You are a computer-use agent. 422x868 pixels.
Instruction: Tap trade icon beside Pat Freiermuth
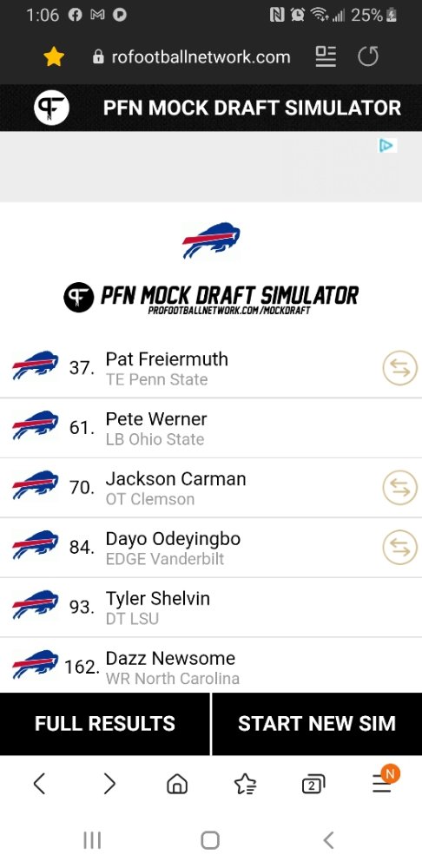[399, 369]
